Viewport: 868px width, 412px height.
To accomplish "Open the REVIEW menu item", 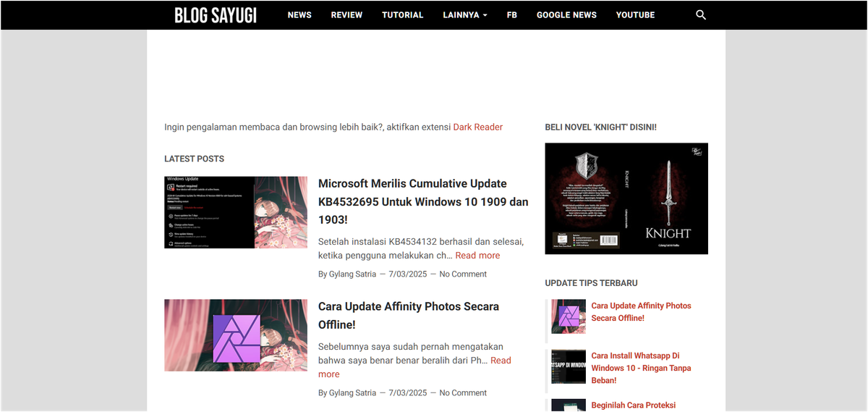I will click(346, 14).
